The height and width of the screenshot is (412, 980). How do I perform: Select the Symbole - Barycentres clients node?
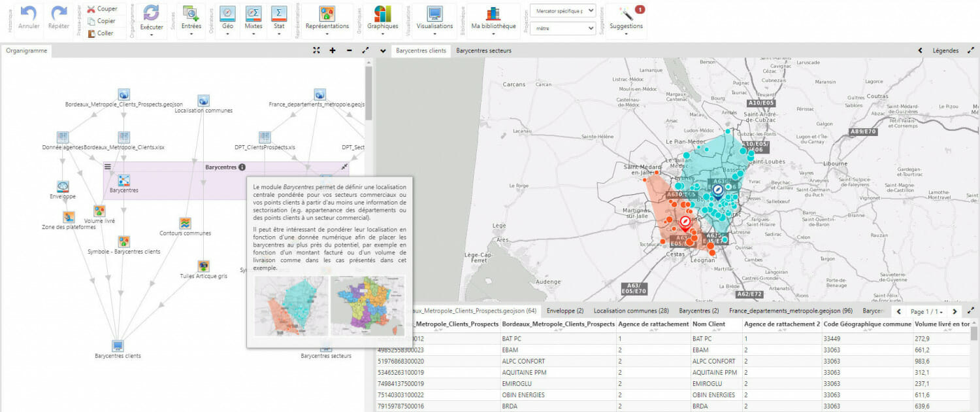(123, 241)
